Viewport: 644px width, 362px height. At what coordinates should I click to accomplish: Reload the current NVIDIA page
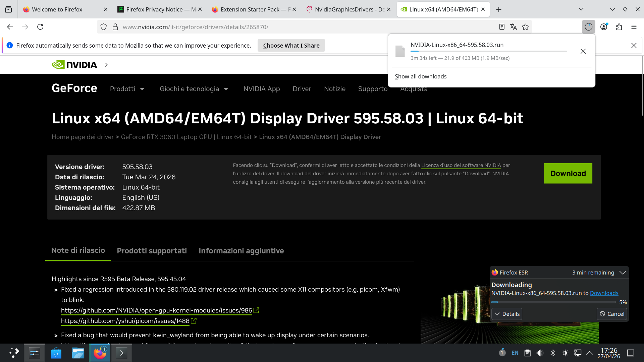[x=40, y=27]
